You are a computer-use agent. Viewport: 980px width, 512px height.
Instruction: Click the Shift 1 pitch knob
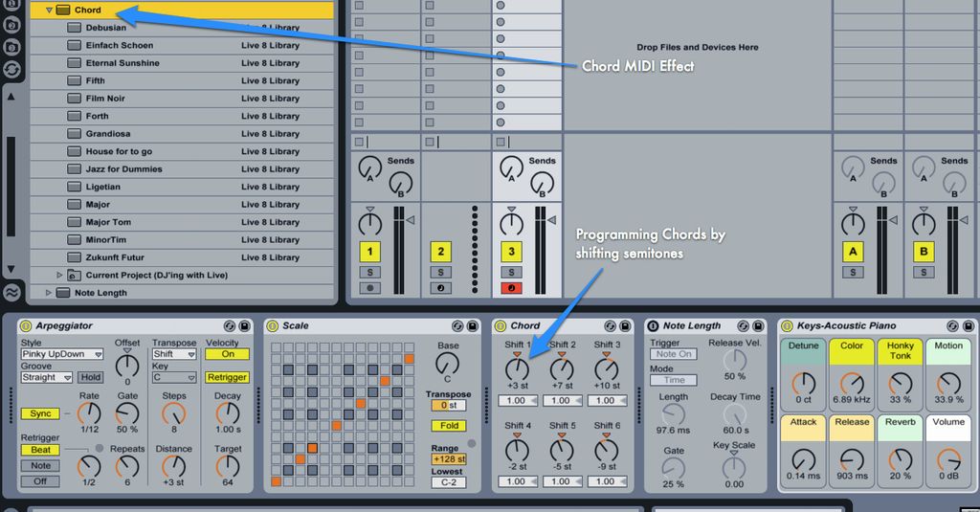(518, 368)
